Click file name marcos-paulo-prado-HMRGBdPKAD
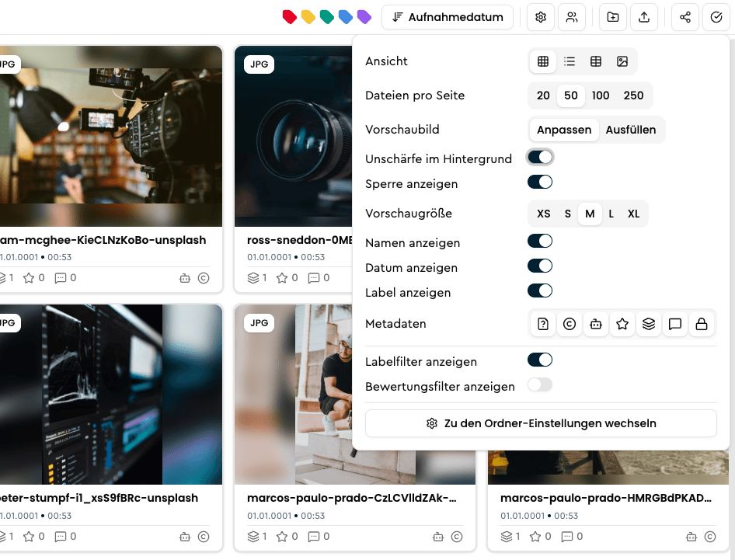735x560 pixels. [x=605, y=498]
